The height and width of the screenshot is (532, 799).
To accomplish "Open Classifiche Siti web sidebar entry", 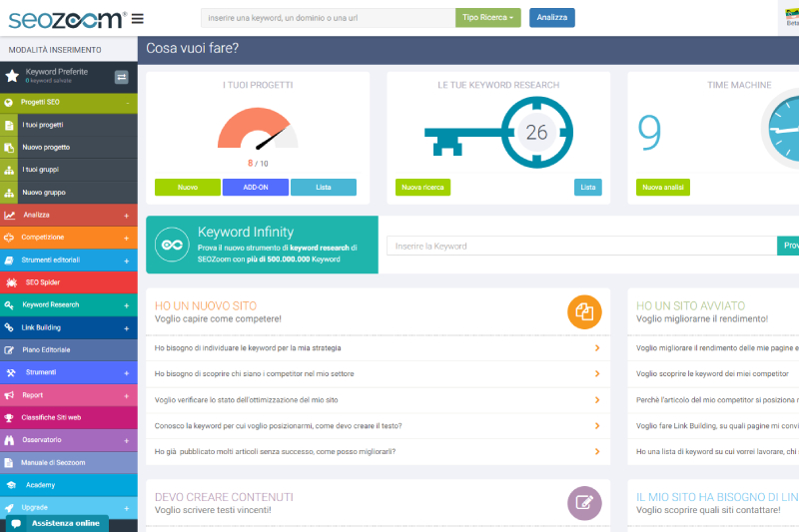I will tap(69, 418).
